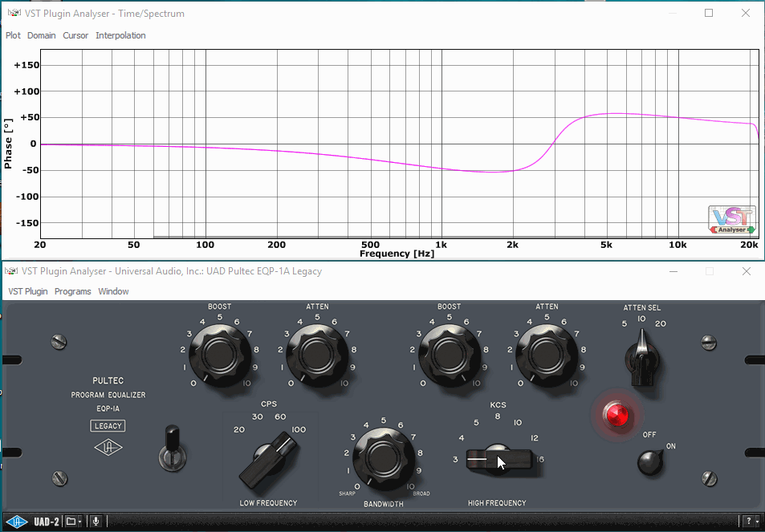
Task: Open the Cursor menu
Action: pos(75,35)
